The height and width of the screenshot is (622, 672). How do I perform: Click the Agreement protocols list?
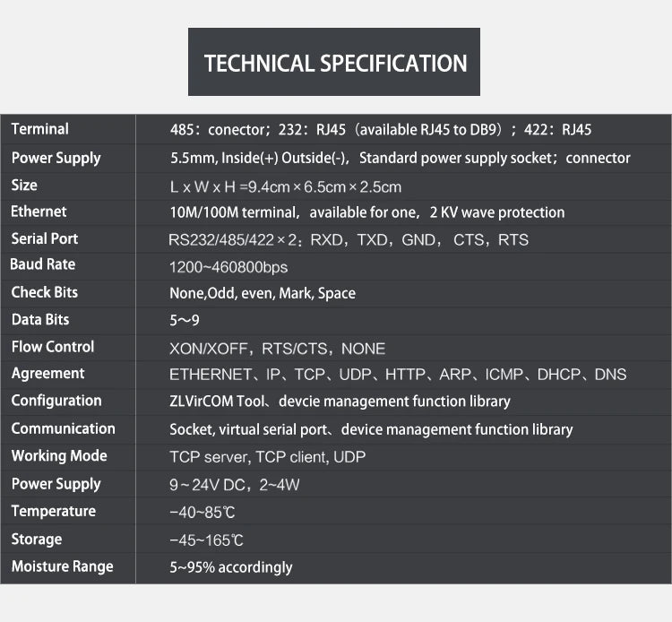[398, 375]
